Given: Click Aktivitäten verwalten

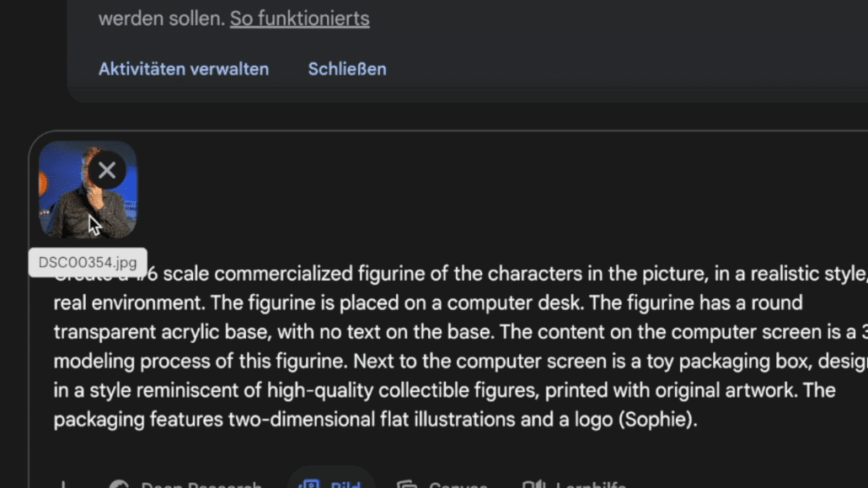Looking at the screenshot, I should (184, 69).
